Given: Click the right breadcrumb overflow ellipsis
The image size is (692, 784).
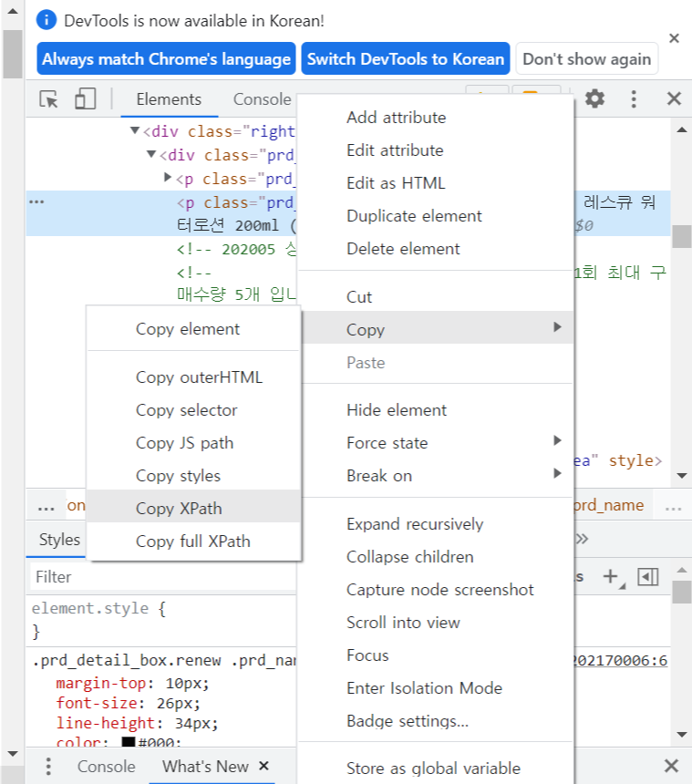Looking at the screenshot, I should coord(673,508).
